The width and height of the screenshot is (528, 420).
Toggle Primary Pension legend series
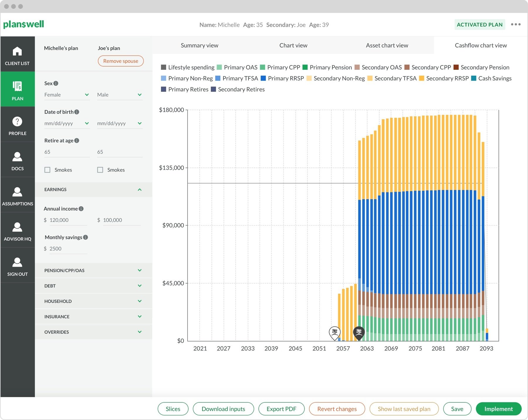coord(327,67)
